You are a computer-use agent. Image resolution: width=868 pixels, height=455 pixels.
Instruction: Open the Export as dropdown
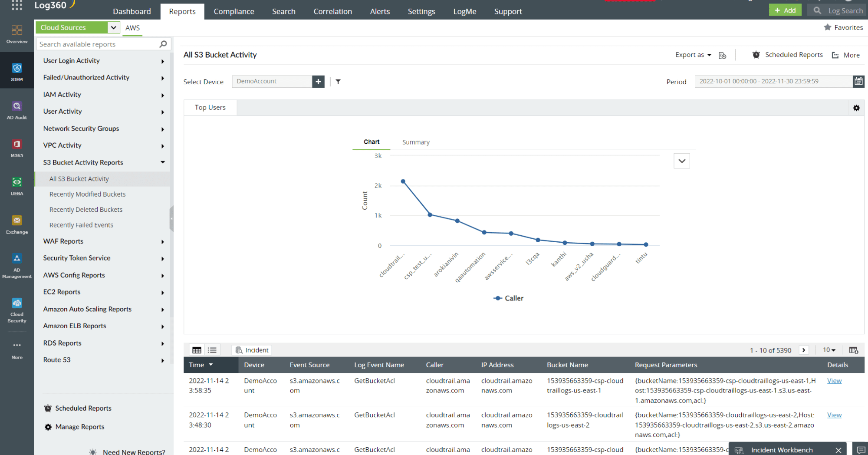click(692, 55)
